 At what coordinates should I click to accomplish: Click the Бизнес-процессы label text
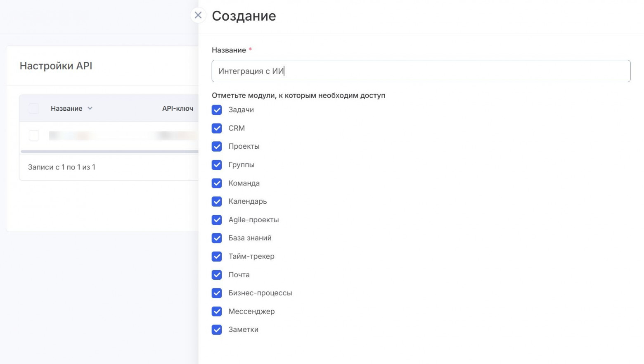[x=260, y=293]
